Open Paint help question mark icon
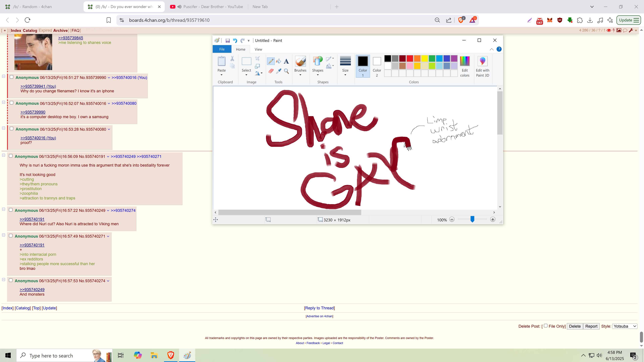Viewport: 644px width, 362px height. (499, 49)
